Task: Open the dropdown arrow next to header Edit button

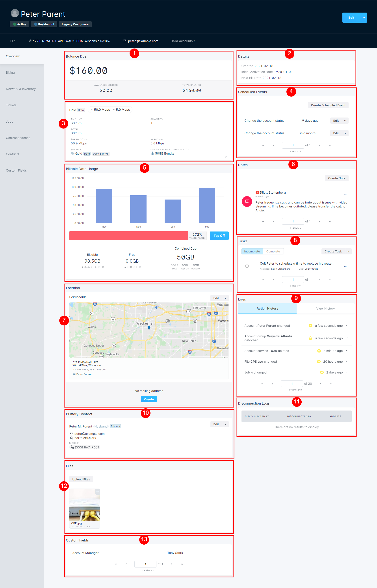Action: coord(364,18)
